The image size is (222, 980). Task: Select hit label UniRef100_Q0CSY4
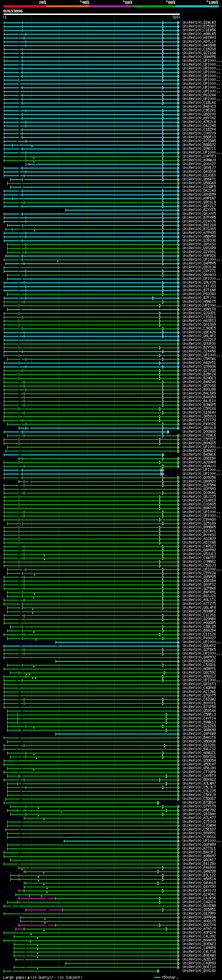199,925
